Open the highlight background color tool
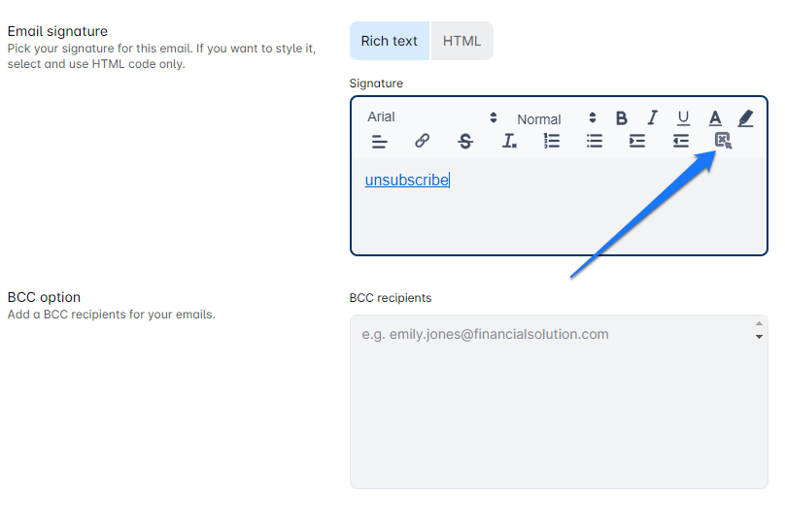Viewport: 785px width, 532px height. 745,118
